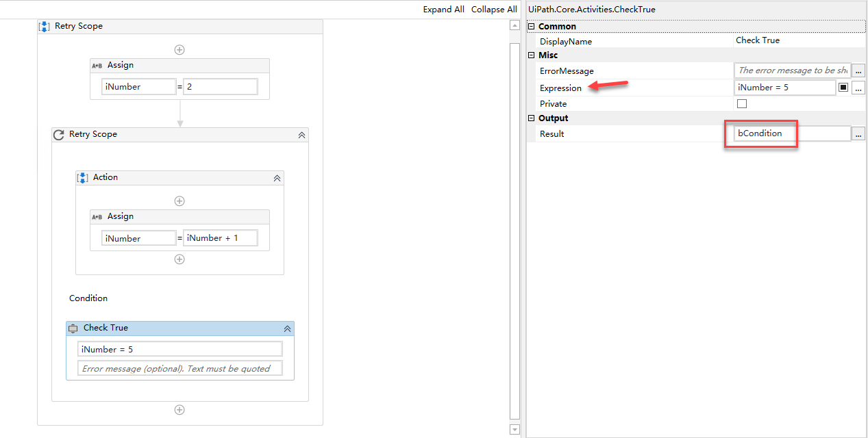Click the Action sequence header icon

[83, 177]
